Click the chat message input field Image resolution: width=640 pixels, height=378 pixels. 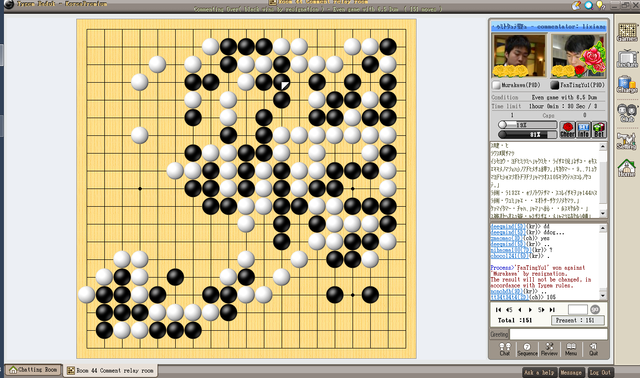pos(558,334)
